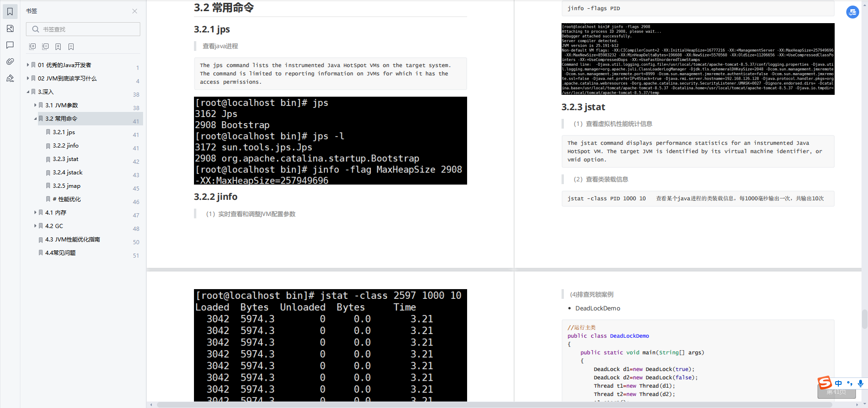Expand all bookmarks icon
The width and height of the screenshot is (868, 408).
(x=32, y=47)
